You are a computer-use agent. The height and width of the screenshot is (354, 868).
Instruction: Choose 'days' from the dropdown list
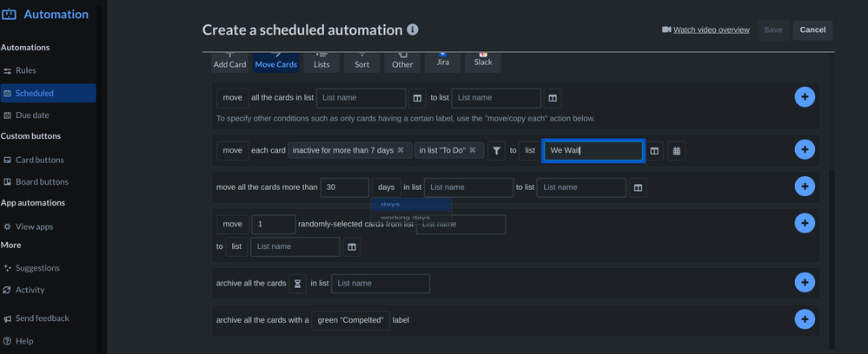[x=411, y=204]
